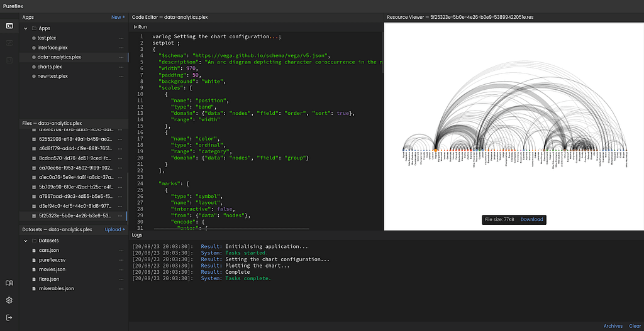Open options menu for interface.plex
644x331 pixels.
121,48
